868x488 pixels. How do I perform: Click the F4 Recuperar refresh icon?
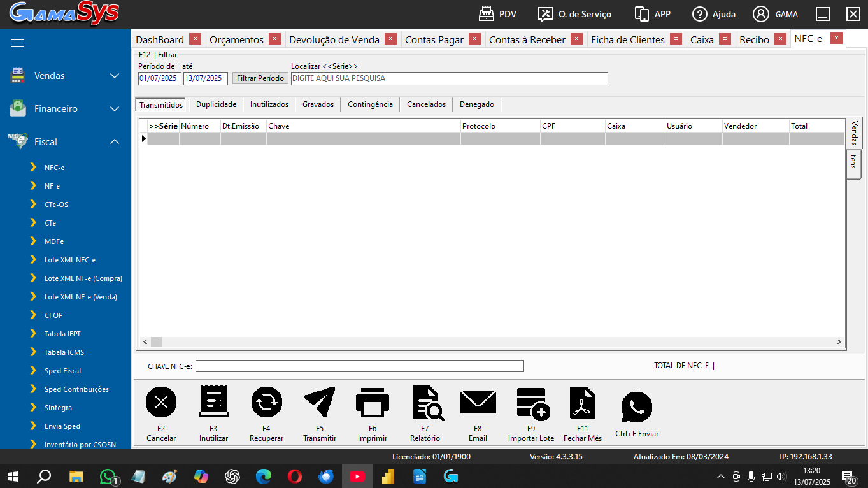coord(266,403)
